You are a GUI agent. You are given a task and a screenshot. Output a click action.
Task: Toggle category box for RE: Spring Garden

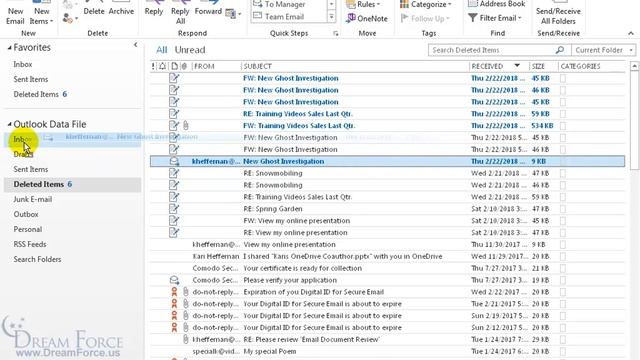pyautogui.click(x=563, y=209)
